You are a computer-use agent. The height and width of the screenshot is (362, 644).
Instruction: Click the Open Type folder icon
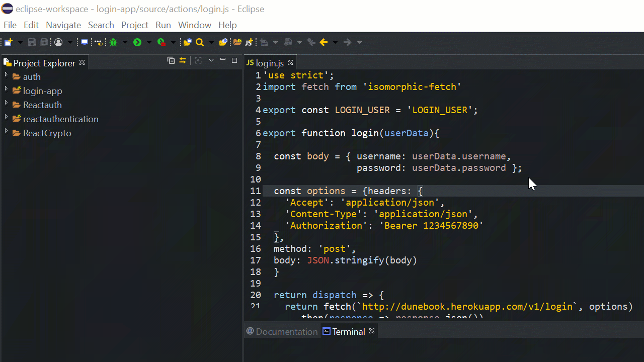coord(187,42)
